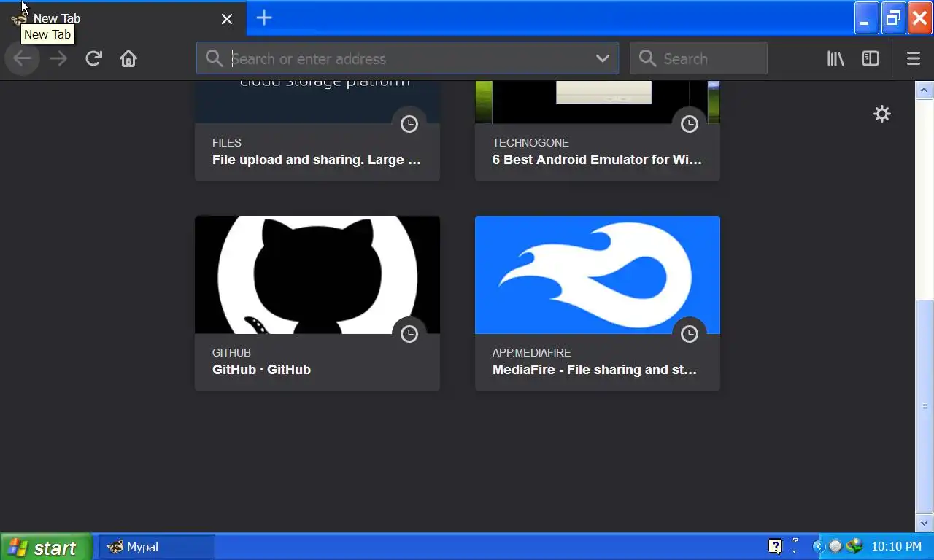Open the Library bookshelf icon
This screenshot has height=560, width=934.
click(x=835, y=58)
